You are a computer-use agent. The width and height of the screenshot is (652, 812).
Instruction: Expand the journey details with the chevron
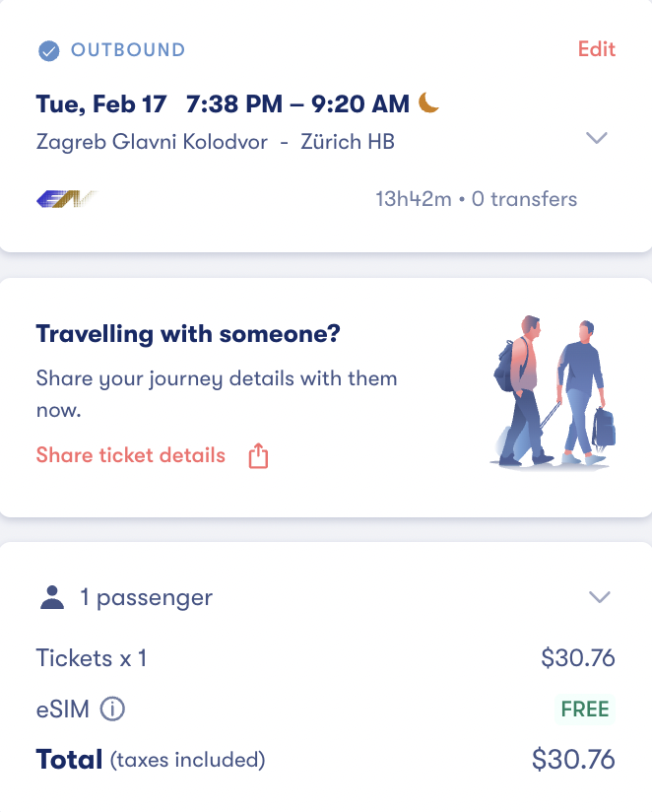coord(596,138)
